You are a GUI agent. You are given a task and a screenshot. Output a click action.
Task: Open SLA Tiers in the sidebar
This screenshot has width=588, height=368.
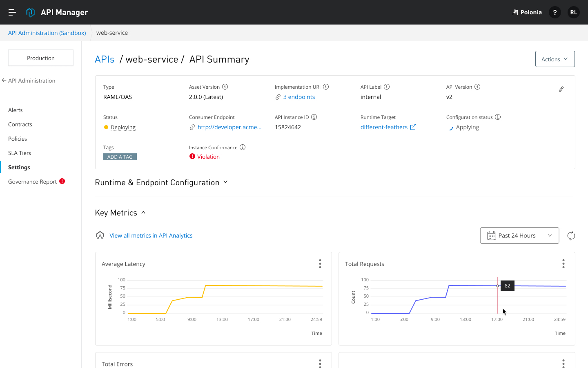20,153
